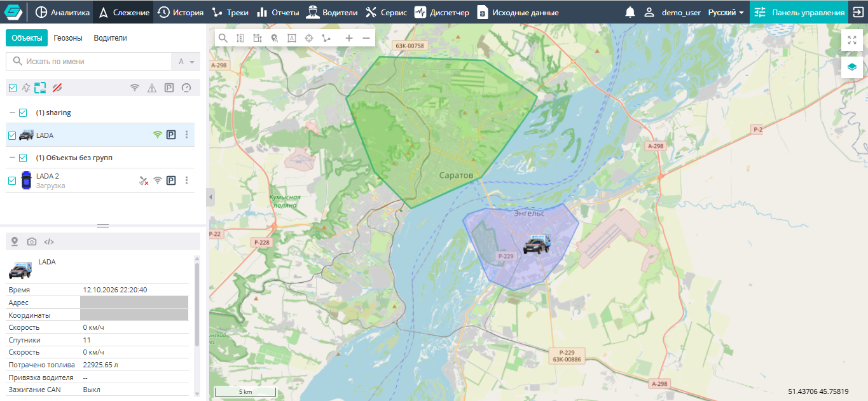Select the address marker tool
The image size is (868, 401).
coord(275,38)
